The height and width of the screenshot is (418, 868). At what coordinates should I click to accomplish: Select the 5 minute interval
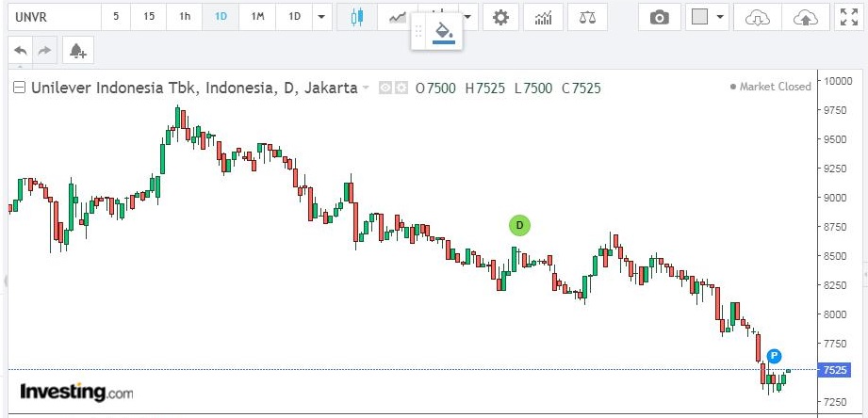coord(116,17)
